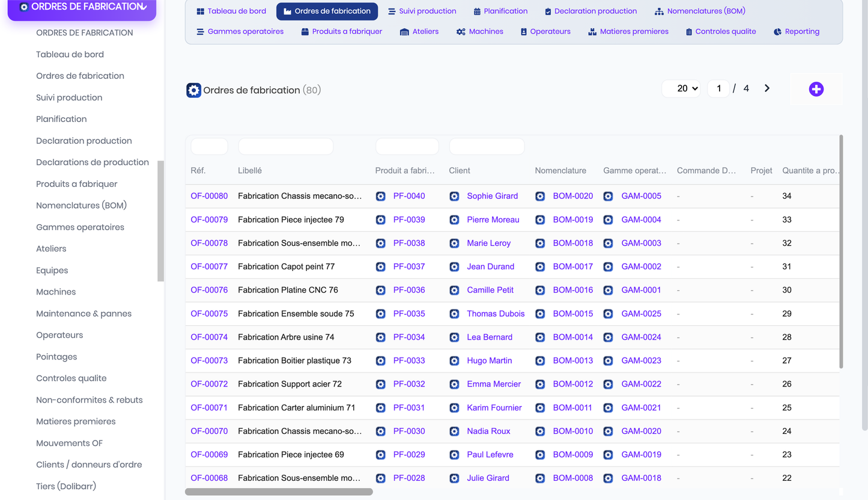Click the icon before BOM-0009
Screen dimensions: 868x500
pos(541,455)
